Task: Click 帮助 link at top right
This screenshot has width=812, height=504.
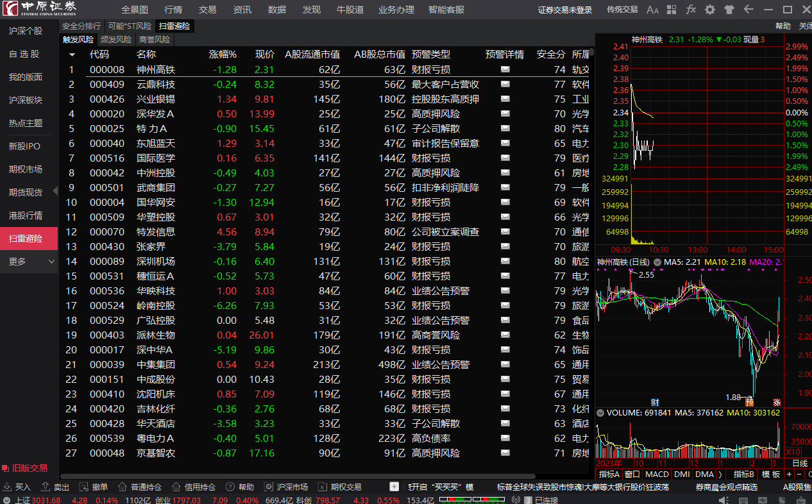Action: pos(783,26)
